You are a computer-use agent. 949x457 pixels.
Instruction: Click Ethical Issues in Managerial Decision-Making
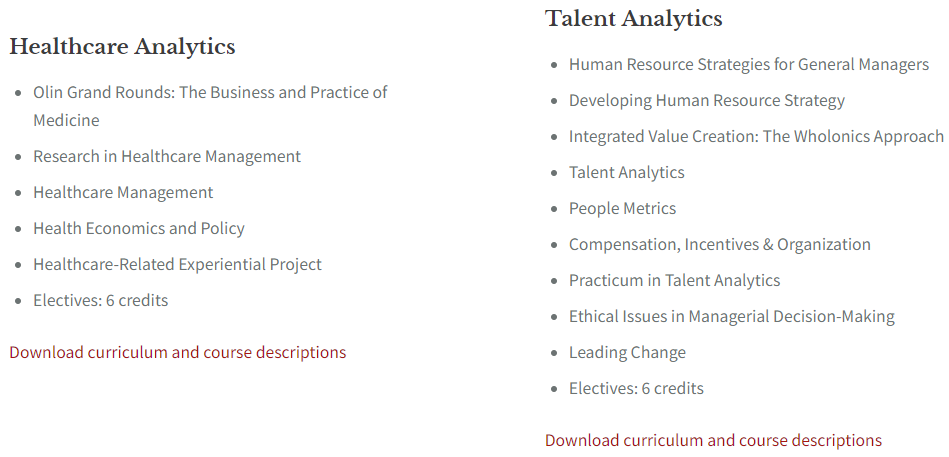click(732, 317)
